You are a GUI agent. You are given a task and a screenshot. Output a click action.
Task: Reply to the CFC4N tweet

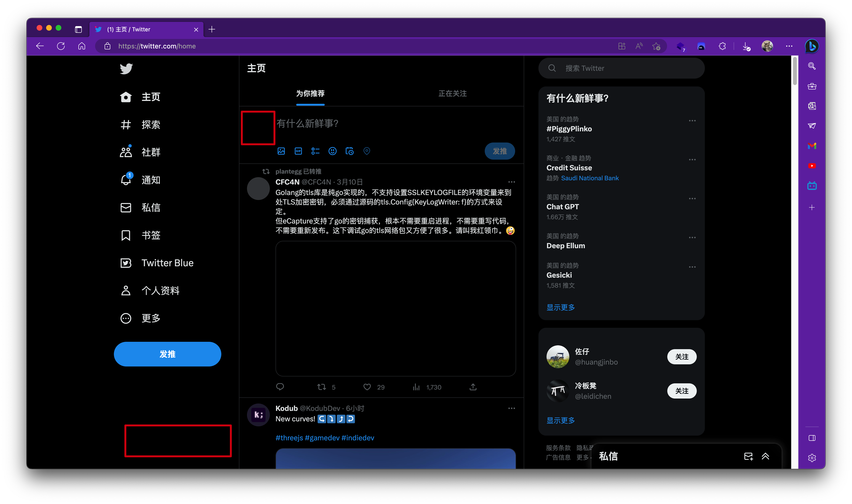click(x=280, y=387)
